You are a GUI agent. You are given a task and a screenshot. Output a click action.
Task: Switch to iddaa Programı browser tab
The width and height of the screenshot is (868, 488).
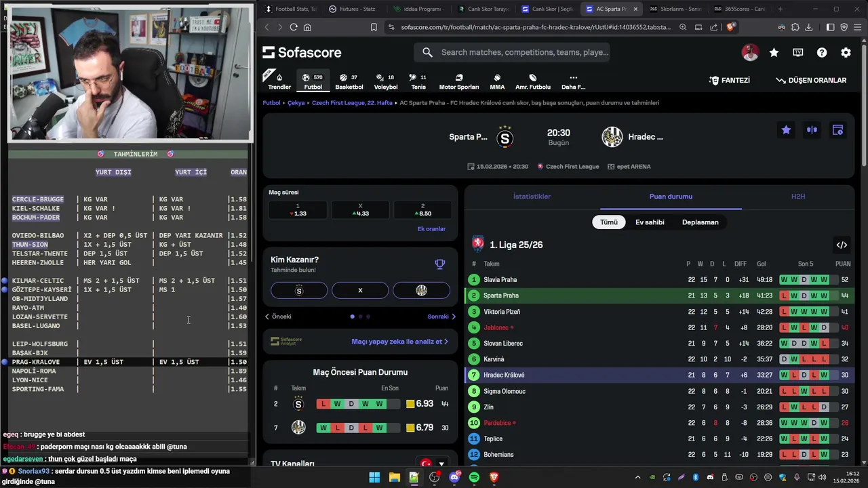pos(418,9)
